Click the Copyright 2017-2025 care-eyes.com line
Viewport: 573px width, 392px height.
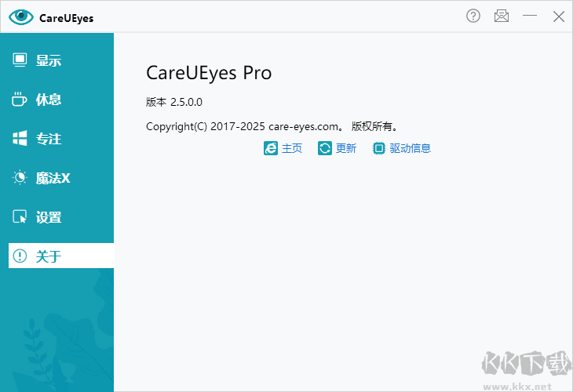pos(272,126)
